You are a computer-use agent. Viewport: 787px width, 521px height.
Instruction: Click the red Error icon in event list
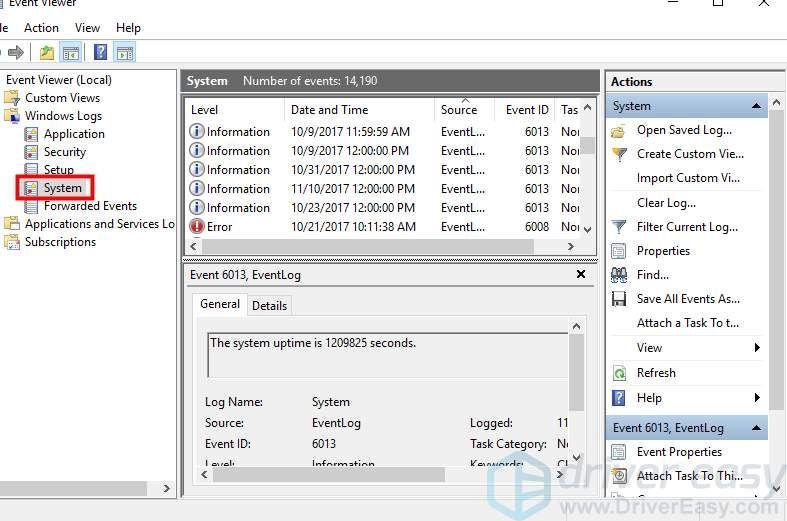[x=197, y=226]
